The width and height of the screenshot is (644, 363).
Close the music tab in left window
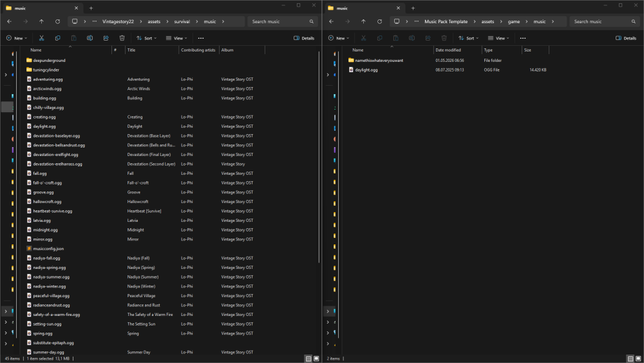click(77, 8)
